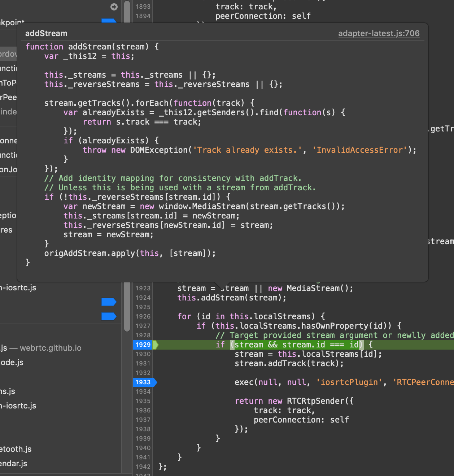The image size is (454, 476).
Task: Click 'DOMException' in the popover code
Action: point(159,150)
